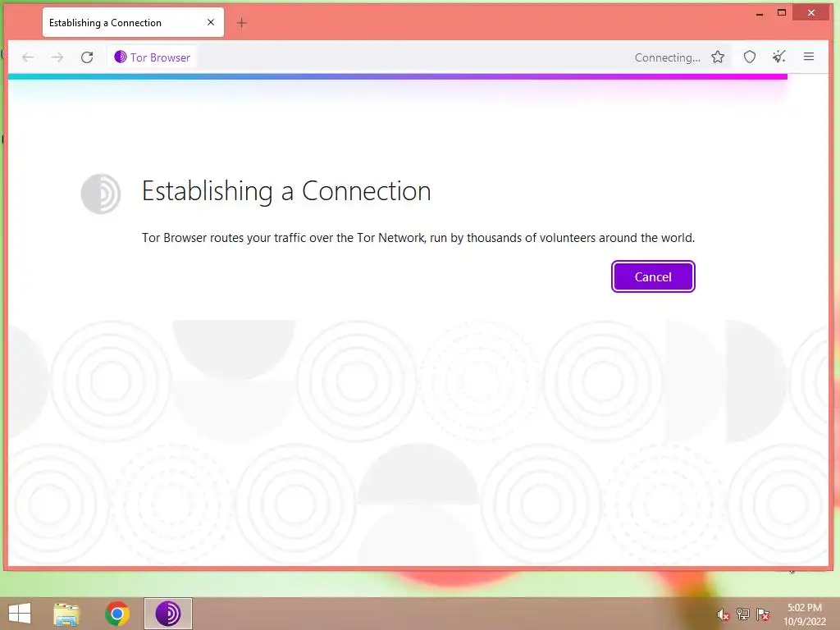The image size is (840, 630).
Task: Open File Explorer from the taskbar
Action: coord(66,614)
